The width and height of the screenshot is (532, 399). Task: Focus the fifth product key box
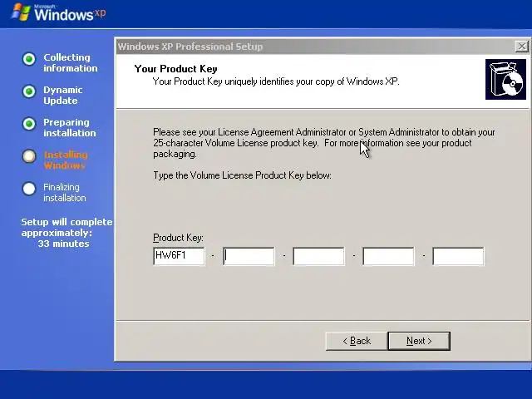pyautogui.click(x=458, y=256)
